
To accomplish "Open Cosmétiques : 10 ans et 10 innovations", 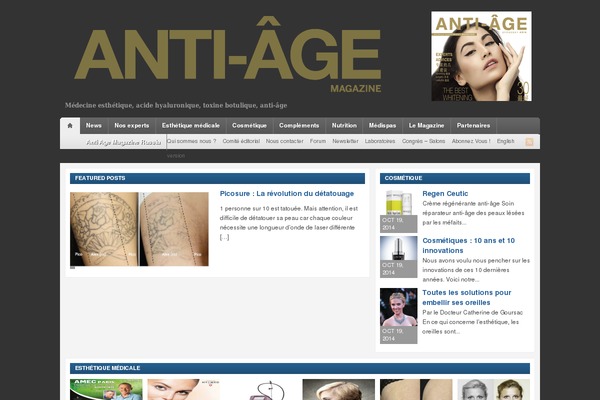I will coord(468,245).
